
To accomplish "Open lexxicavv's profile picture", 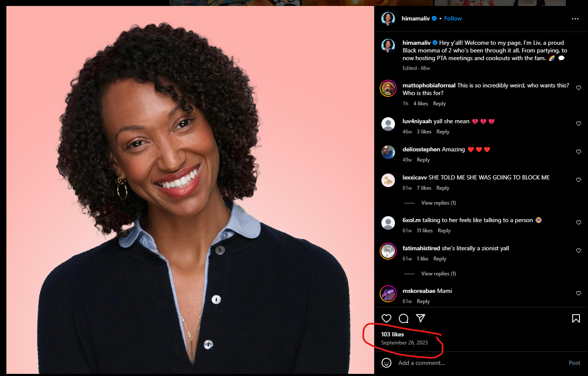I will pos(388,180).
